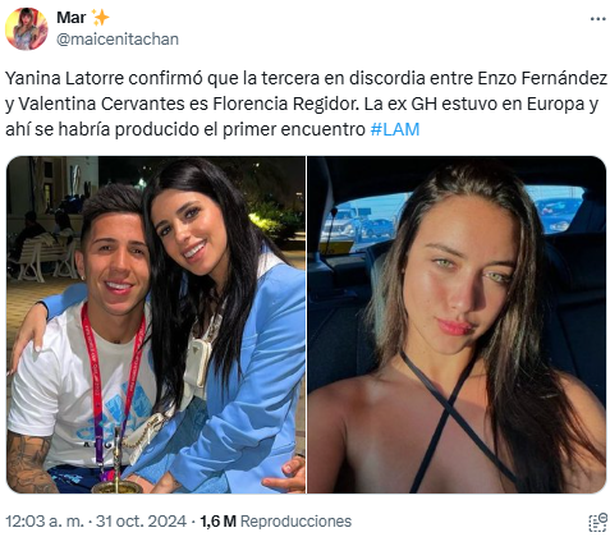Open the right car selfie photo
Viewport: 610px width, 537px height.
pos(456,325)
